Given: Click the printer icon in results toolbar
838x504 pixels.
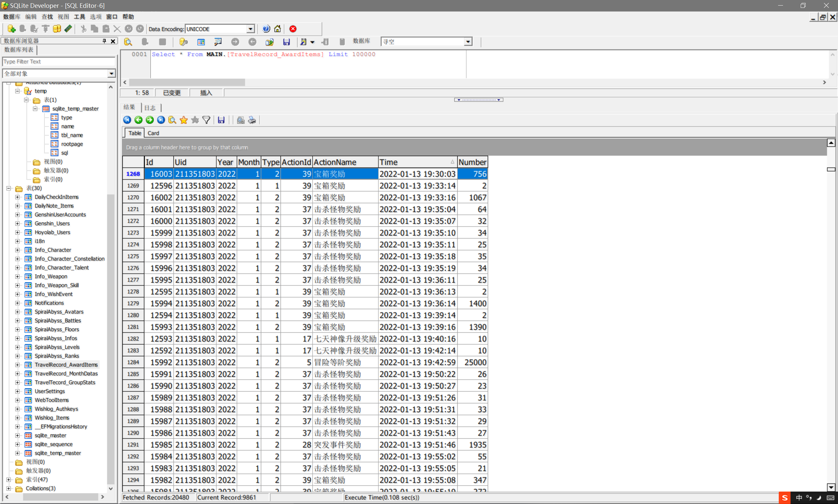Looking at the screenshot, I should coord(252,120).
